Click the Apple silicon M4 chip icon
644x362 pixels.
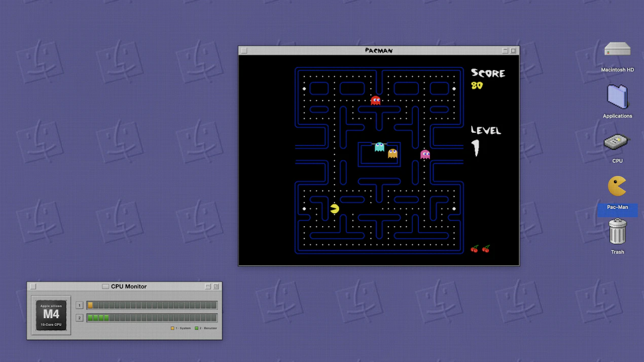pyautogui.click(x=51, y=315)
